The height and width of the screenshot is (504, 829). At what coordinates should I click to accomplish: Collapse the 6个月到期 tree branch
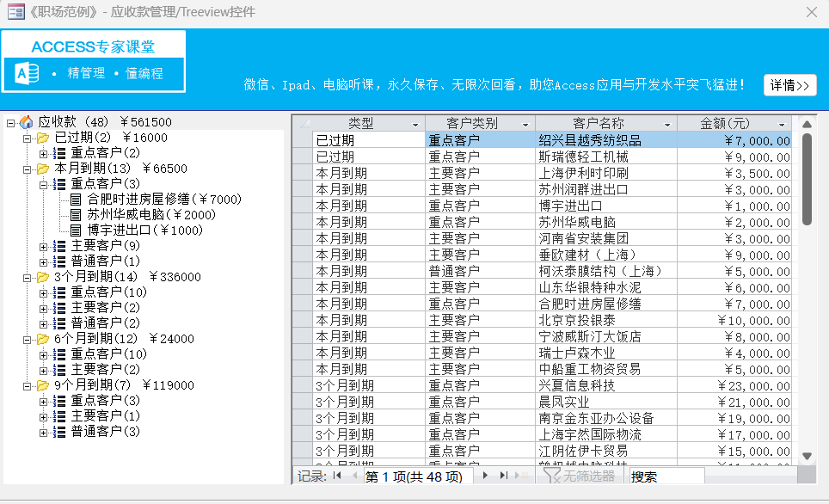(28, 339)
